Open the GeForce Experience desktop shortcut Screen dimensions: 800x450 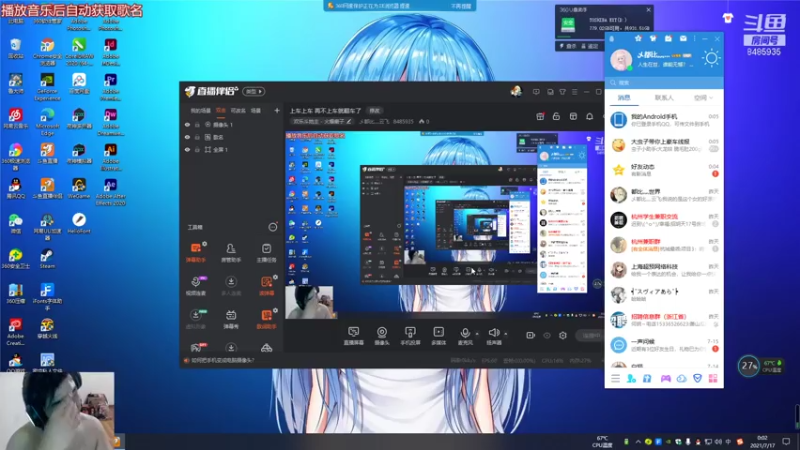pos(47,86)
